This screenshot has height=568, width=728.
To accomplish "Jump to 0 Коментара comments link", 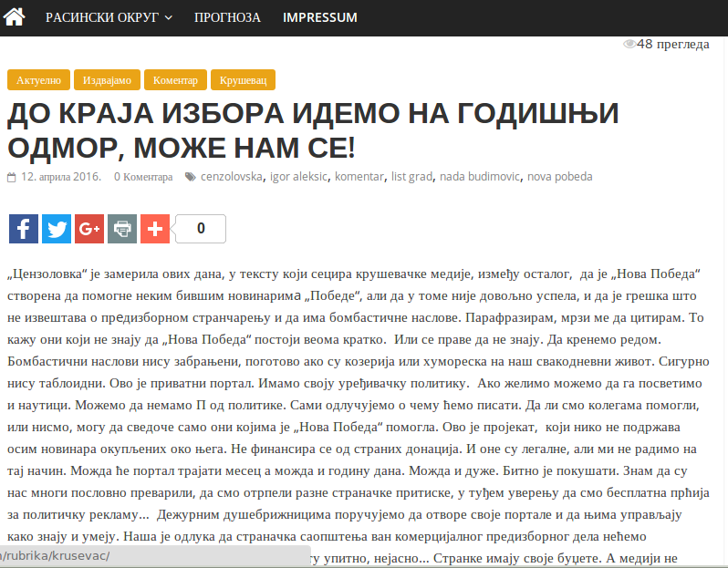I will tap(143, 177).
